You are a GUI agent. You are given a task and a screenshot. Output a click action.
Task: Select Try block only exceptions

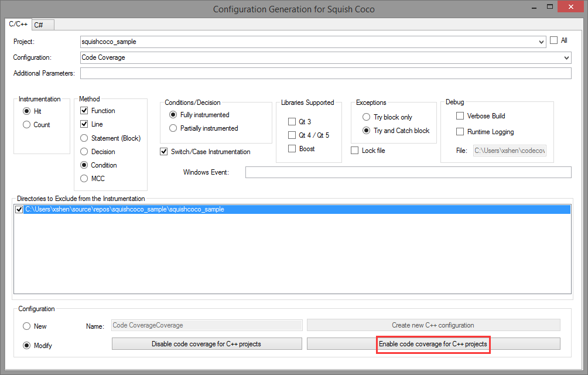(x=366, y=117)
